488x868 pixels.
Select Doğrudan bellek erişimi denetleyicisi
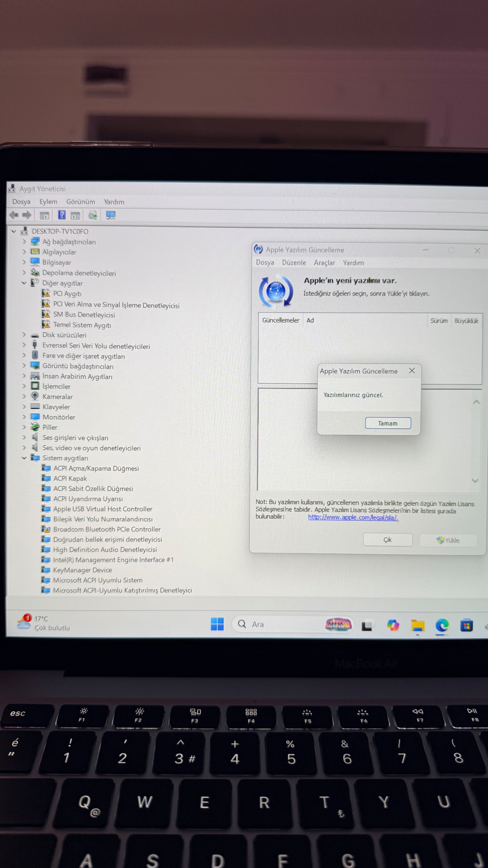click(108, 539)
